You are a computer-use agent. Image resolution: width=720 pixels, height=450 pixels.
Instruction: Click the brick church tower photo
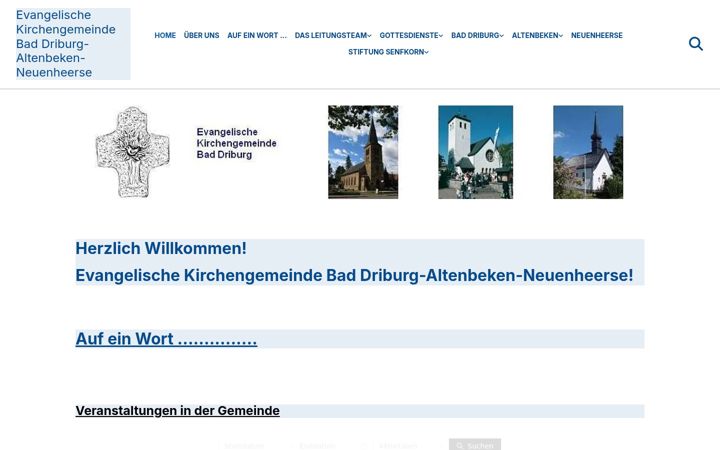click(363, 152)
